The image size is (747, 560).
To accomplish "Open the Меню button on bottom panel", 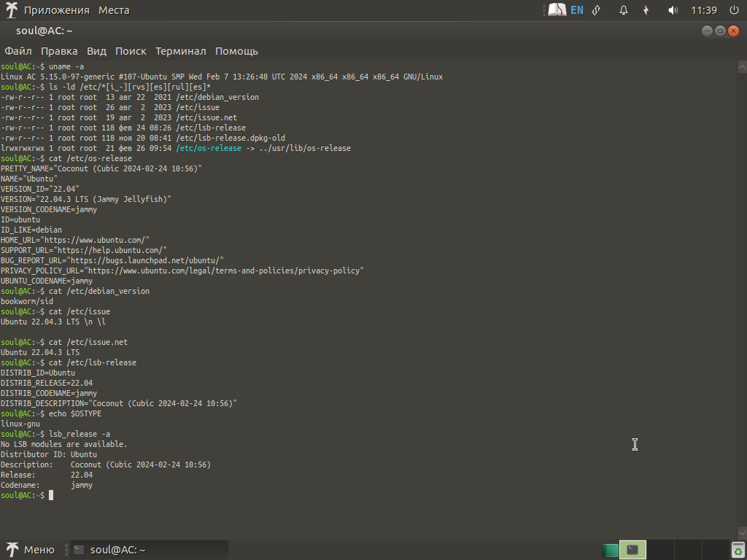I will tap(29, 550).
